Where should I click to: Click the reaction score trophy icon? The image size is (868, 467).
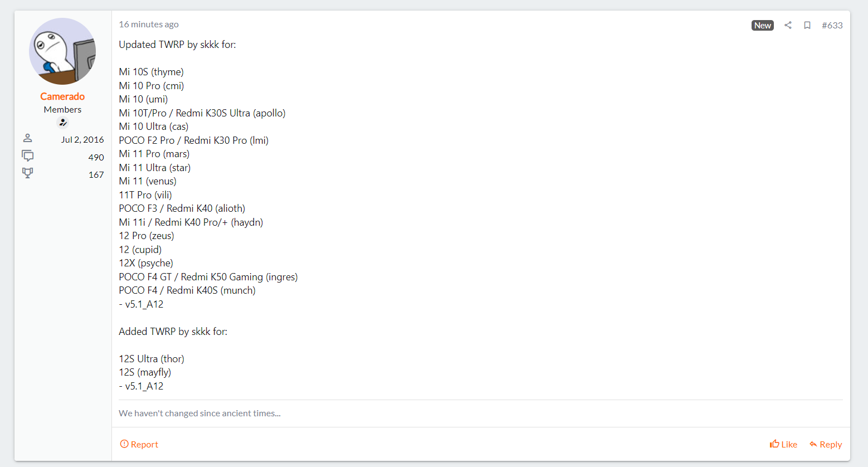[27, 173]
